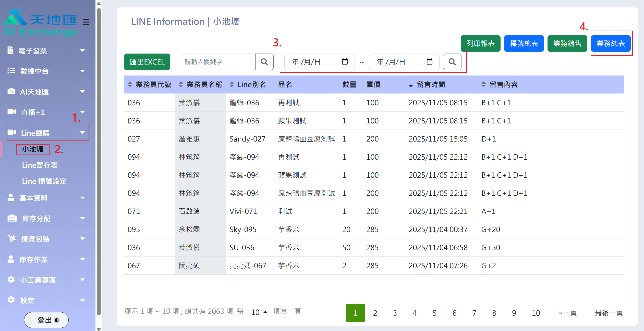Click the 匯出EXCEL button
This screenshot has width=644, height=331.
(147, 62)
